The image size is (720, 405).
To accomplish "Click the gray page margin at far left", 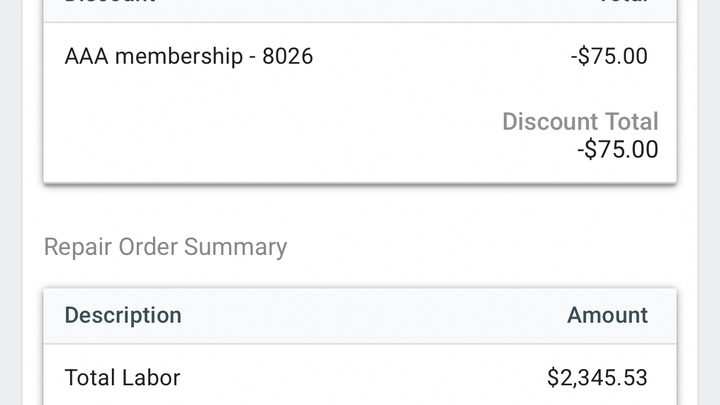I will point(11,202).
